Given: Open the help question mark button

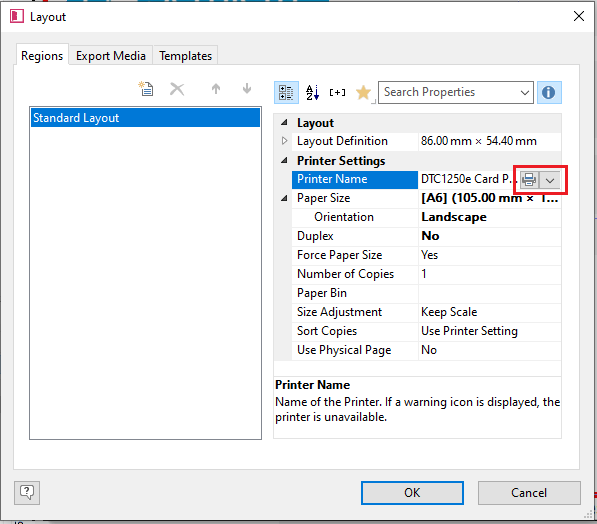Looking at the screenshot, I should click(27, 493).
